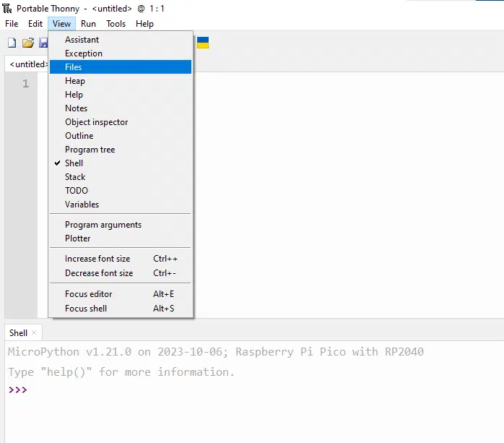Open the Help menu in menu bar
The image size is (504, 443).
tap(144, 24)
